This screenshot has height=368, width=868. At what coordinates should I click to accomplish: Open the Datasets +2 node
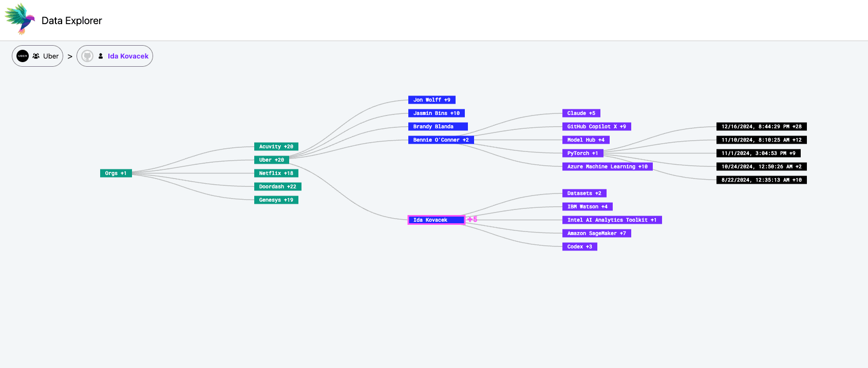pyautogui.click(x=584, y=193)
